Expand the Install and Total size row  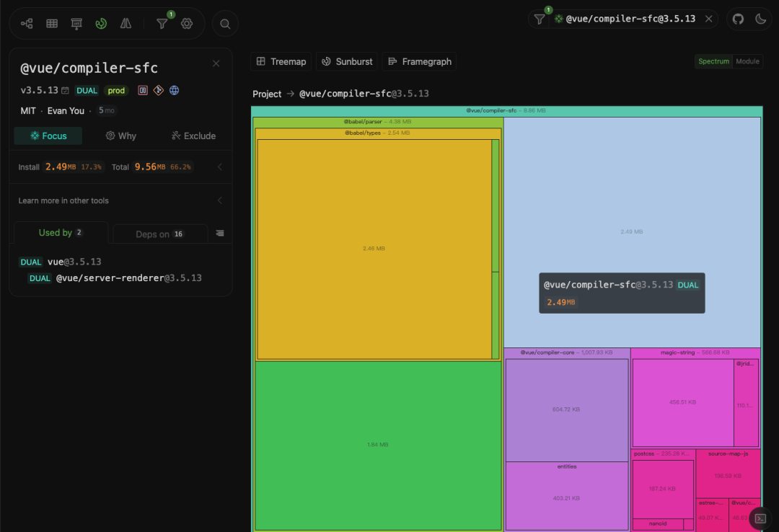tap(120, 167)
